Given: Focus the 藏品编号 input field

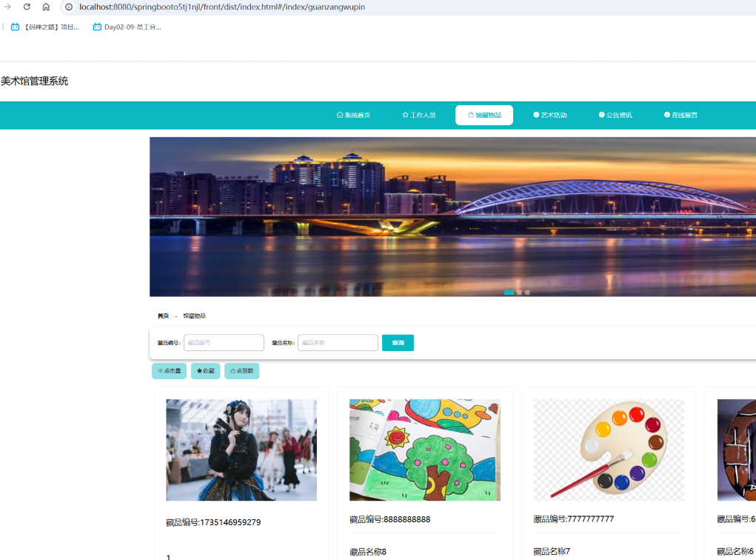Looking at the screenshot, I should click(x=224, y=343).
